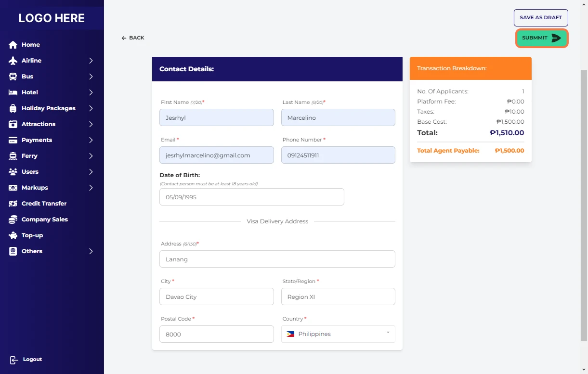The image size is (588, 374).
Task: Click the Date of Birth field
Action: coord(251,197)
